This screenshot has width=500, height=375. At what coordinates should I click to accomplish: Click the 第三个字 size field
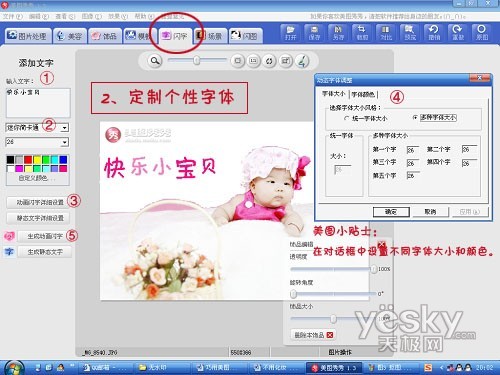413,163
